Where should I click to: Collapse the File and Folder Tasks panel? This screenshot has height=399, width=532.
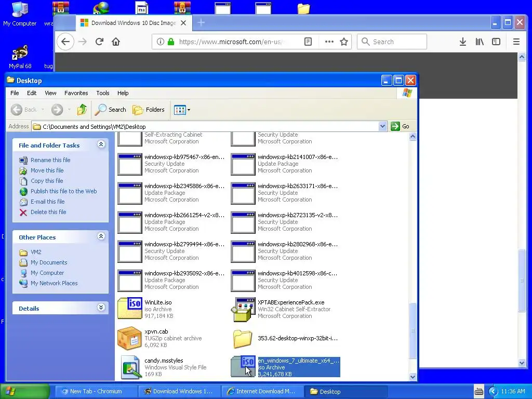[x=101, y=144]
